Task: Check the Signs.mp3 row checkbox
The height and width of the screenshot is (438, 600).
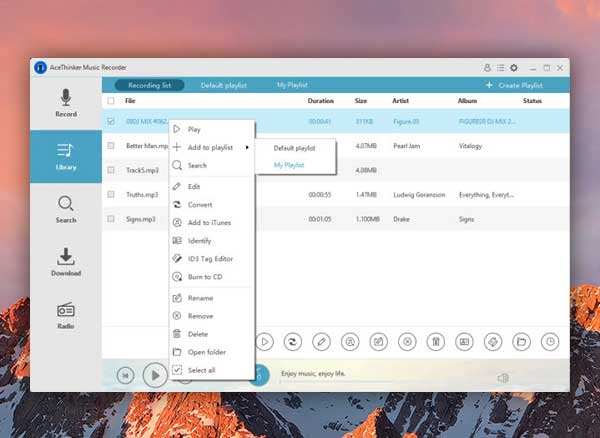Action: coord(111,219)
